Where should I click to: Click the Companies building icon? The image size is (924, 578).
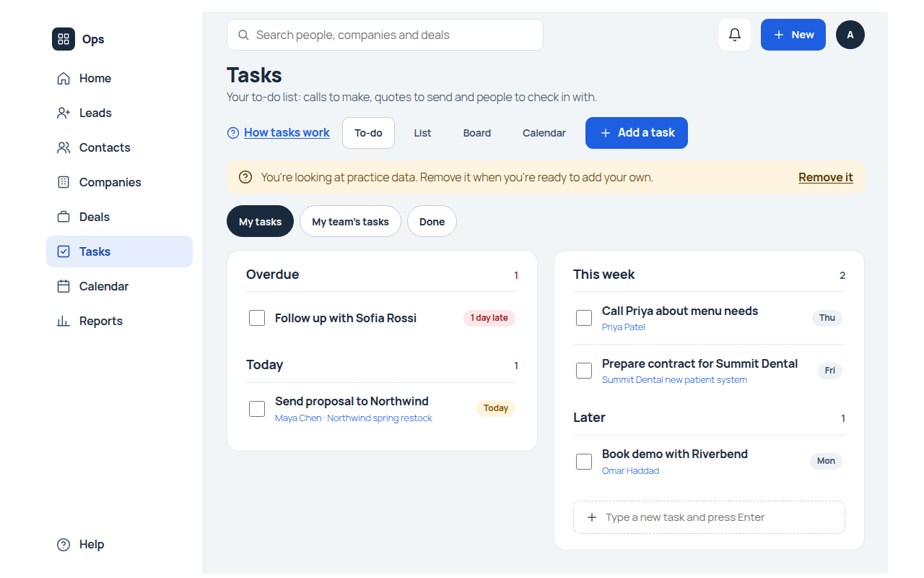click(x=64, y=182)
